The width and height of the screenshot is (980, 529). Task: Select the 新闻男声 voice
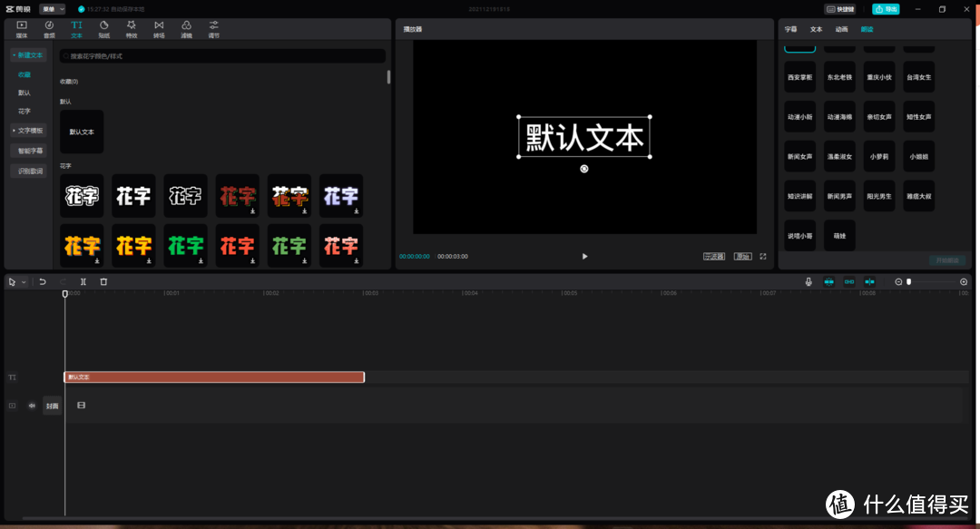tap(839, 196)
